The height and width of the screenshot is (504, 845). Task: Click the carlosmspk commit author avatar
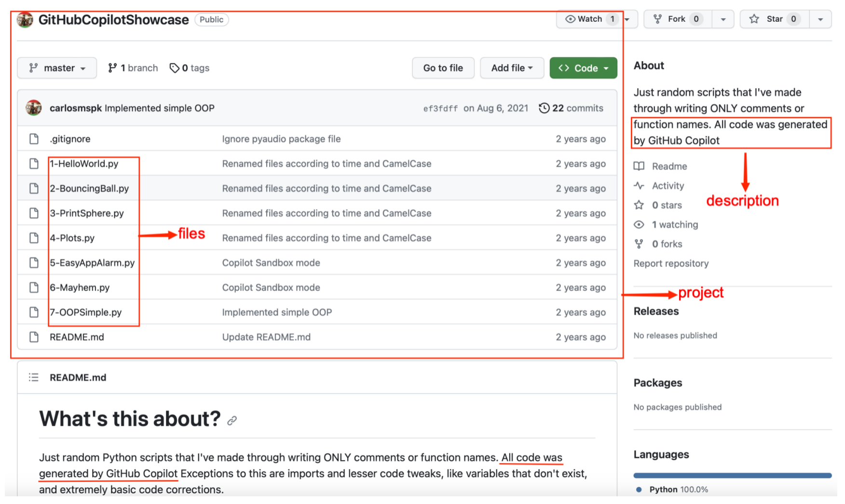coord(34,108)
